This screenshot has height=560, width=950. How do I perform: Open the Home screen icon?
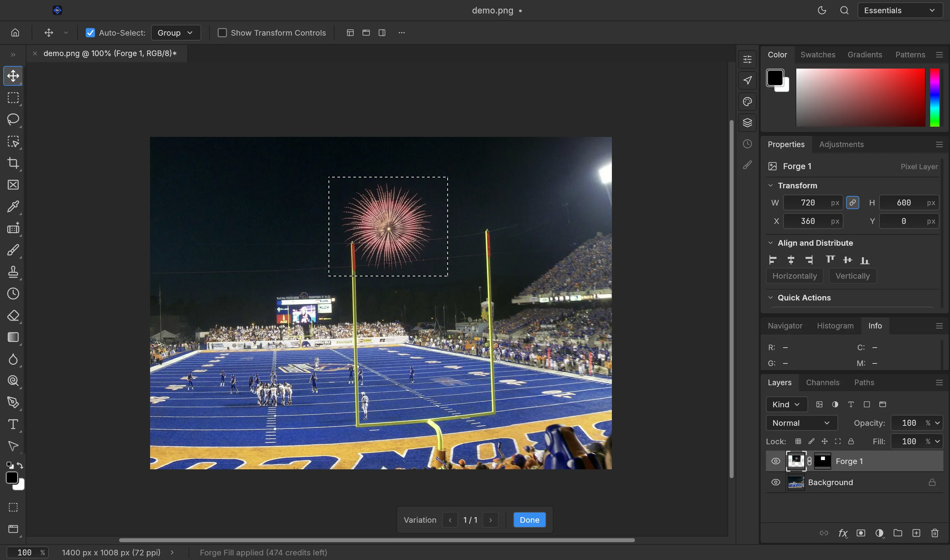(15, 33)
